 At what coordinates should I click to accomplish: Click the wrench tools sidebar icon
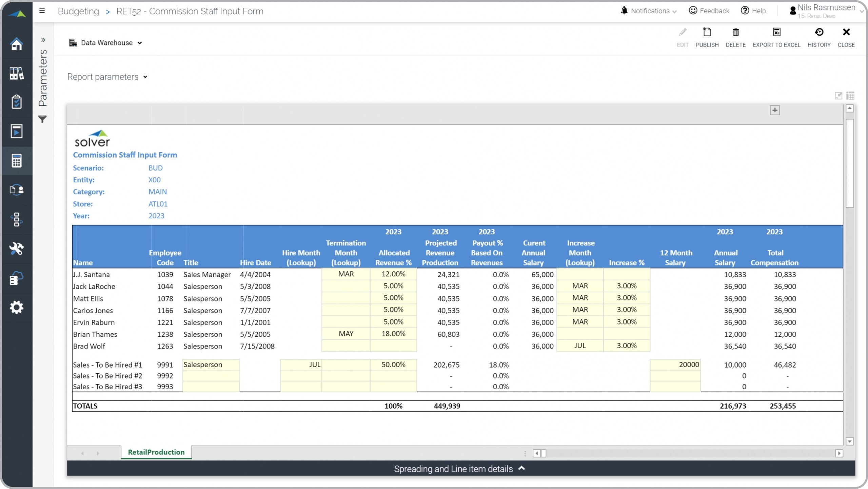(x=16, y=249)
